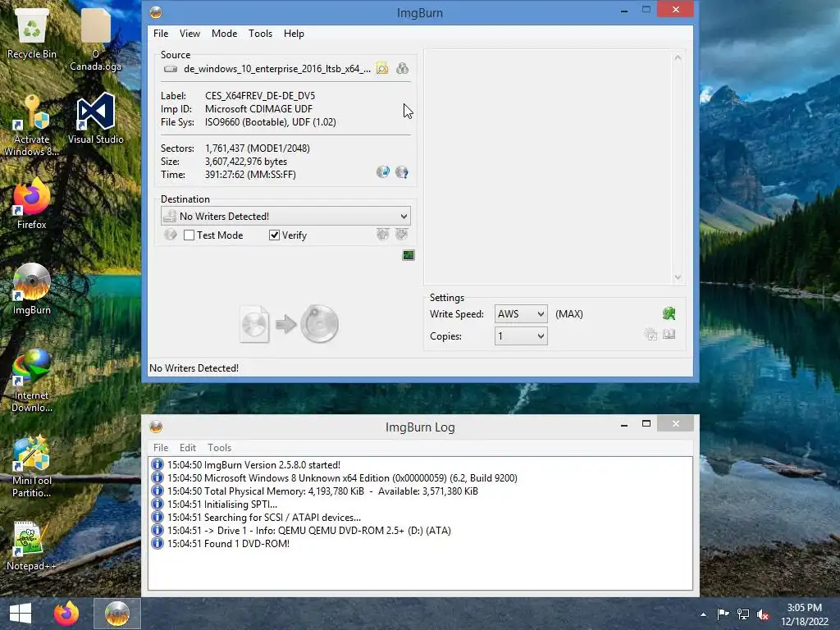This screenshot has width=840, height=630.
Task: Open the Mode menu in ImgBurn
Action: [224, 33]
